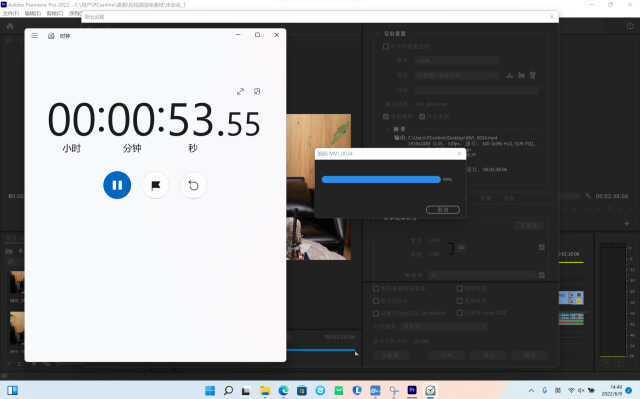Open Premiere Pro from the taskbar
640x399 pixels.
(x=412, y=390)
